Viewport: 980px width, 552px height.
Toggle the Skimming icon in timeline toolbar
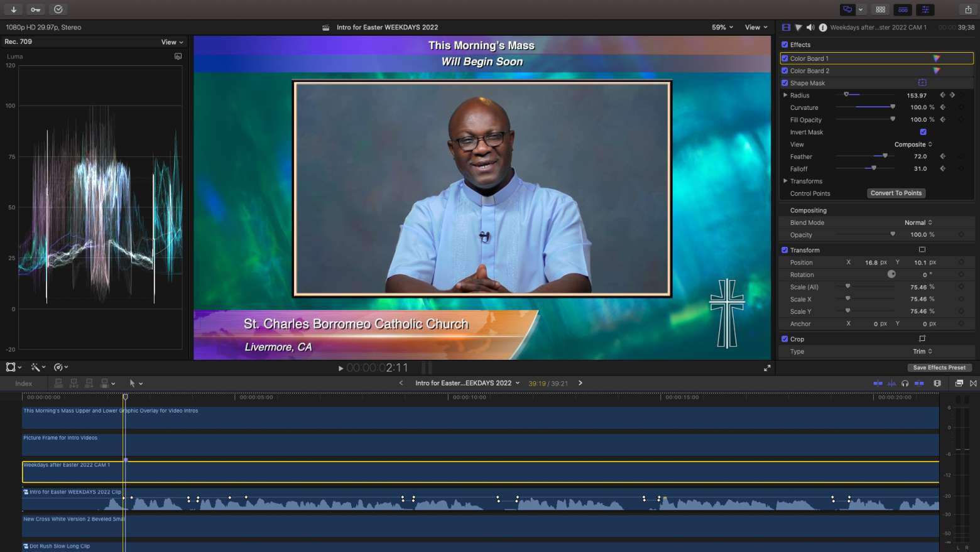878,383
